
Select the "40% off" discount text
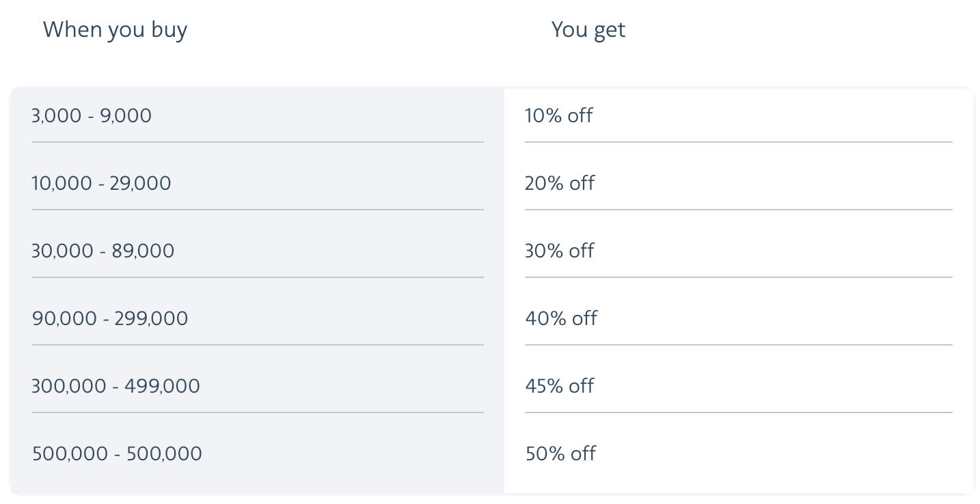561,318
